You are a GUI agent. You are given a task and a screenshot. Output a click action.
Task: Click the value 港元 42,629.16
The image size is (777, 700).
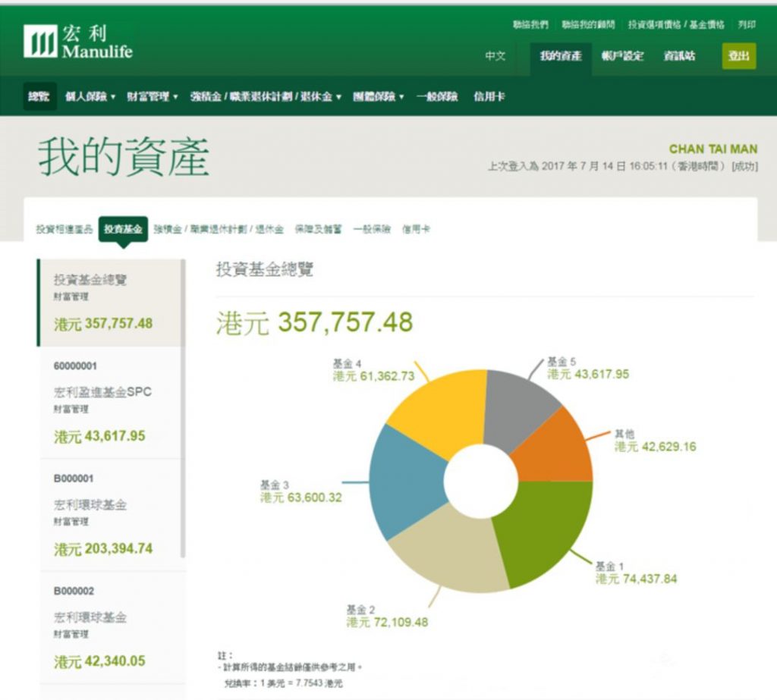pos(656,447)
